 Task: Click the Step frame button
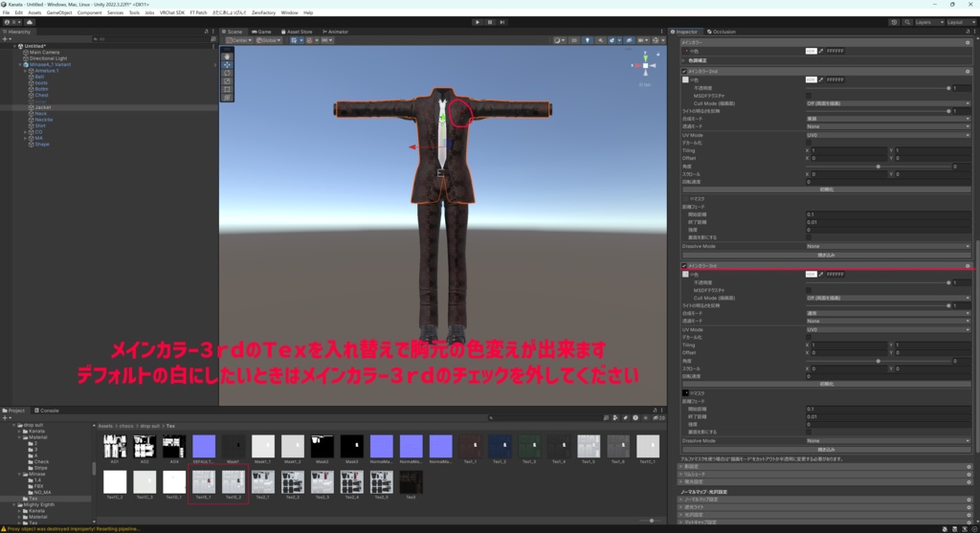click(x=501, y=22)
